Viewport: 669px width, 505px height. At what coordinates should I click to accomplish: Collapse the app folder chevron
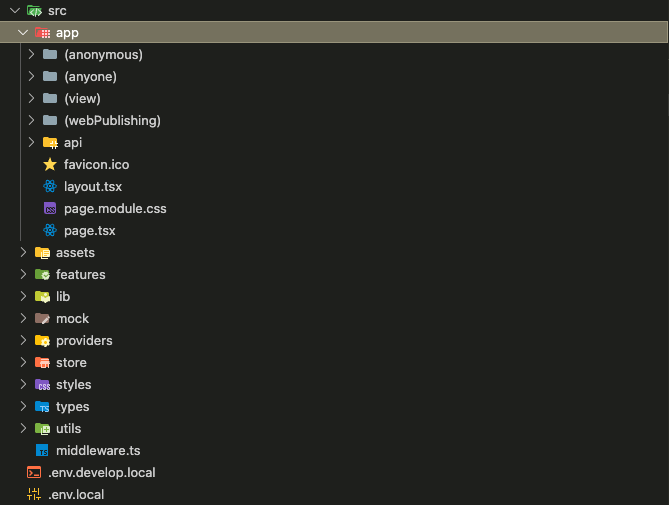[x=23, y=32]
